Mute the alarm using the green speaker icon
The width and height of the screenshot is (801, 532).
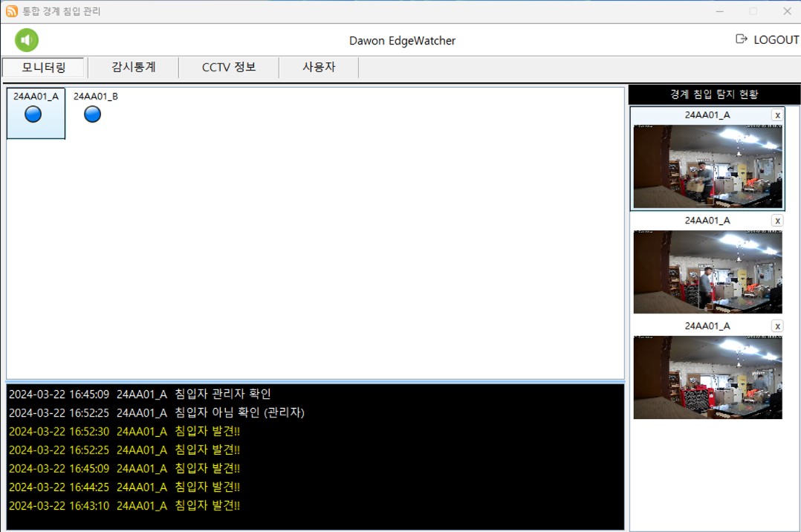(x=27, y=39)
